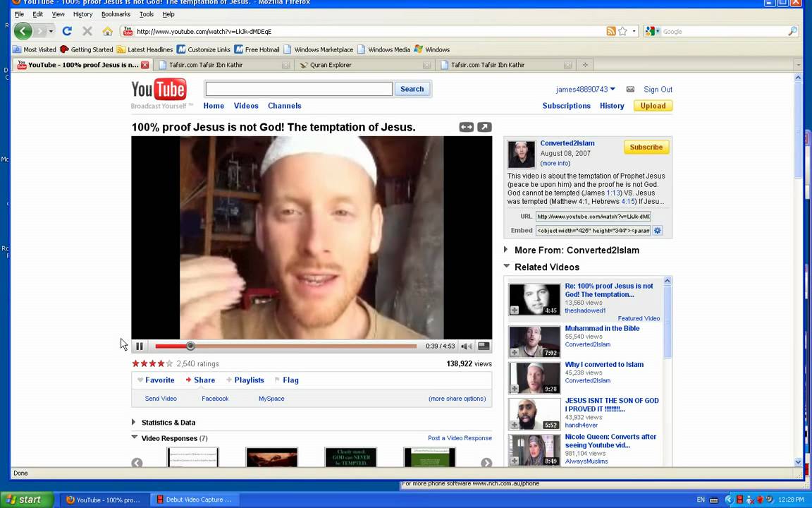
Task: Open a new tab with plus button
Action: 585,65
